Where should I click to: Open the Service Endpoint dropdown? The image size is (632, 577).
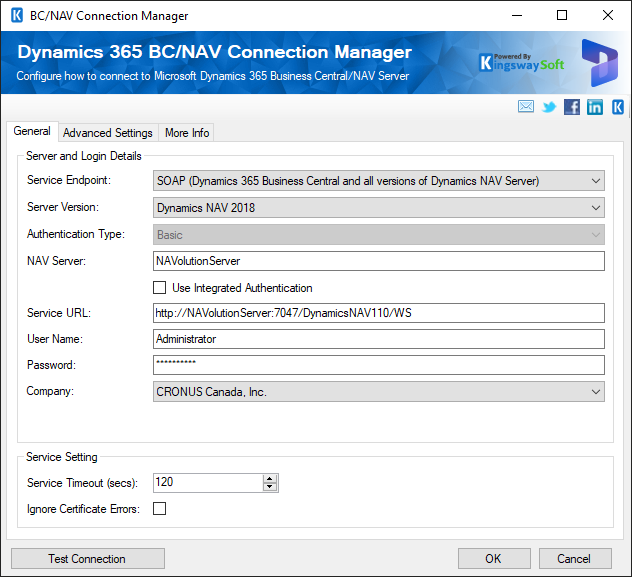379,181
